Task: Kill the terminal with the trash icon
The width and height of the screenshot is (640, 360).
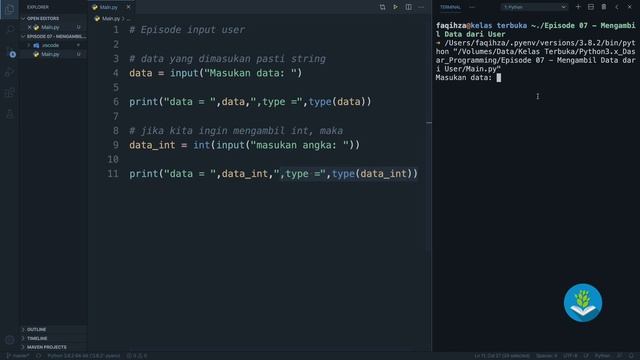Action: pos(604,7)
